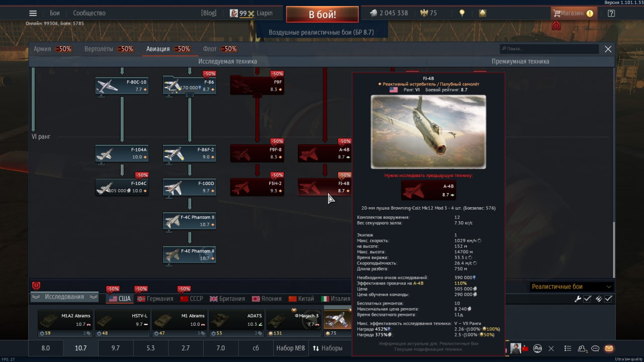The image size is (644, 362).
Task: Select the F-104A aircraft card
Action: pyautogui.click(x=122, y=154)
